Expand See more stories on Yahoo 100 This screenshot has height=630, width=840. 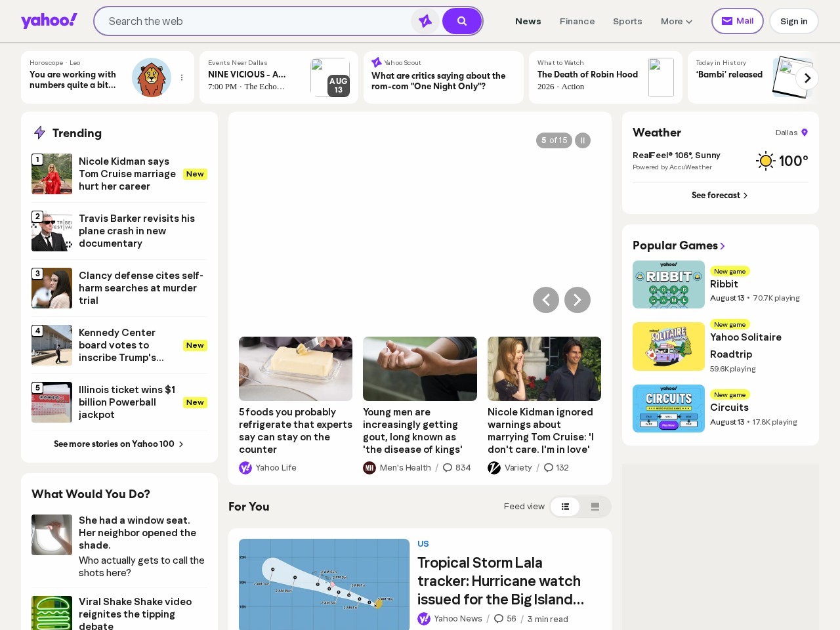[x=119, y=444]
